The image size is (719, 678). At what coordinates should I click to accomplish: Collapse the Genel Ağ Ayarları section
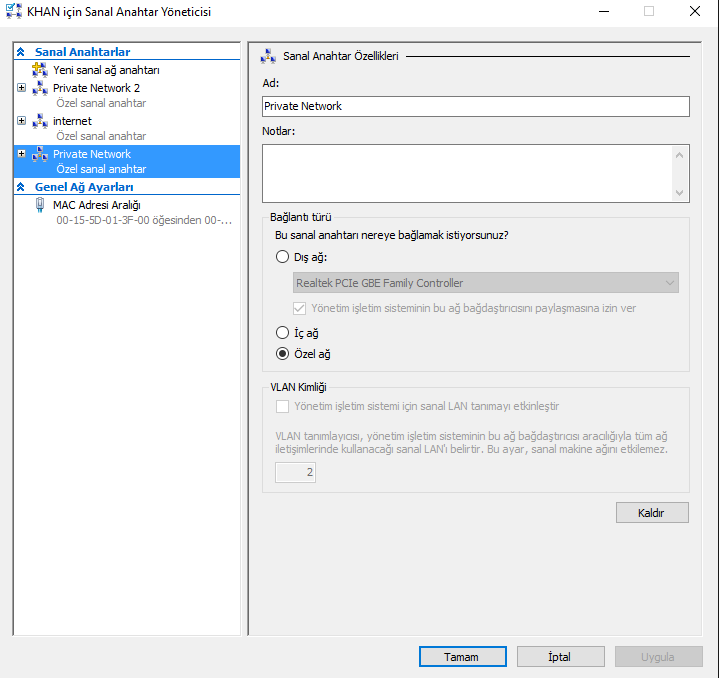tap(21, 187)
